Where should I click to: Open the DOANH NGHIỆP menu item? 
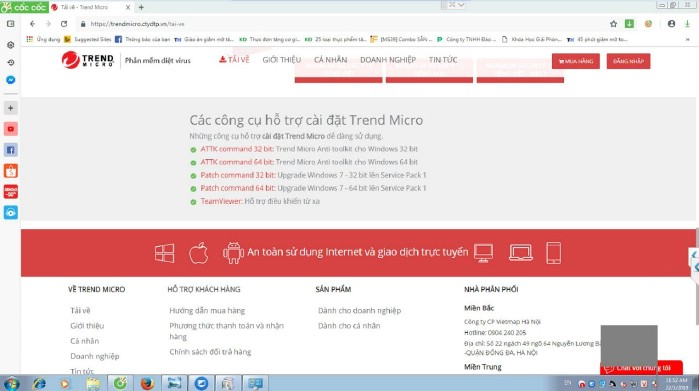point(388,59)
